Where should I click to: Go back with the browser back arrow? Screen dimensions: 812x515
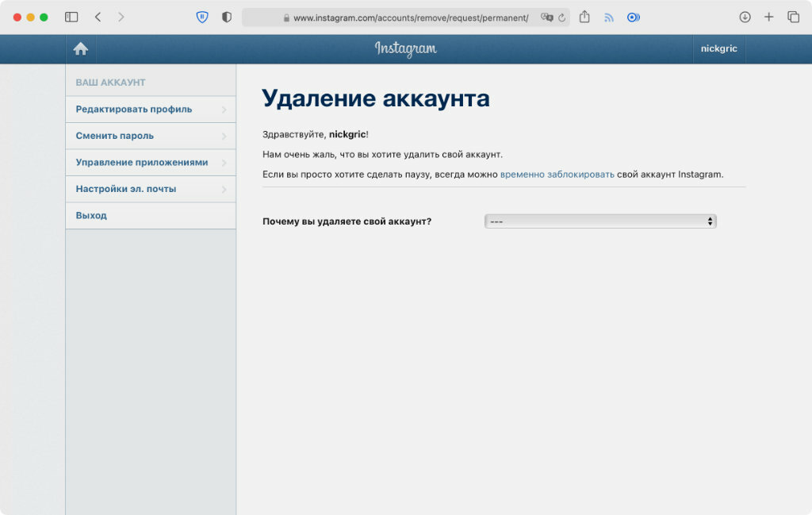(x=98, y=17)
